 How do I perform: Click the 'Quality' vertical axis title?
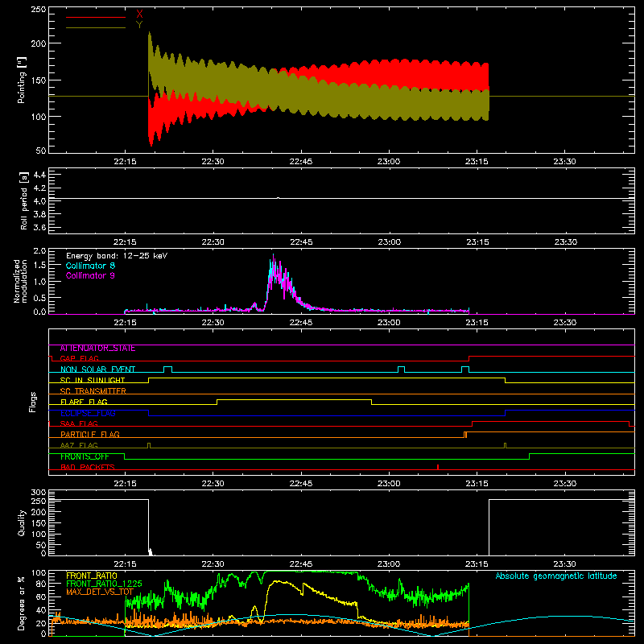22,522
